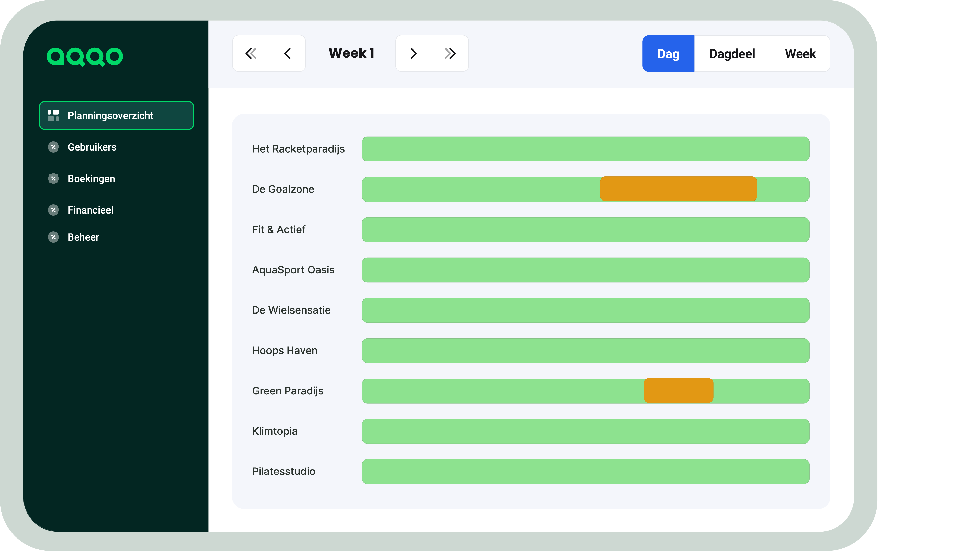Click the Green Paradijs label
The height and width of the screenshot is (551, 980).
click(288, 391)
